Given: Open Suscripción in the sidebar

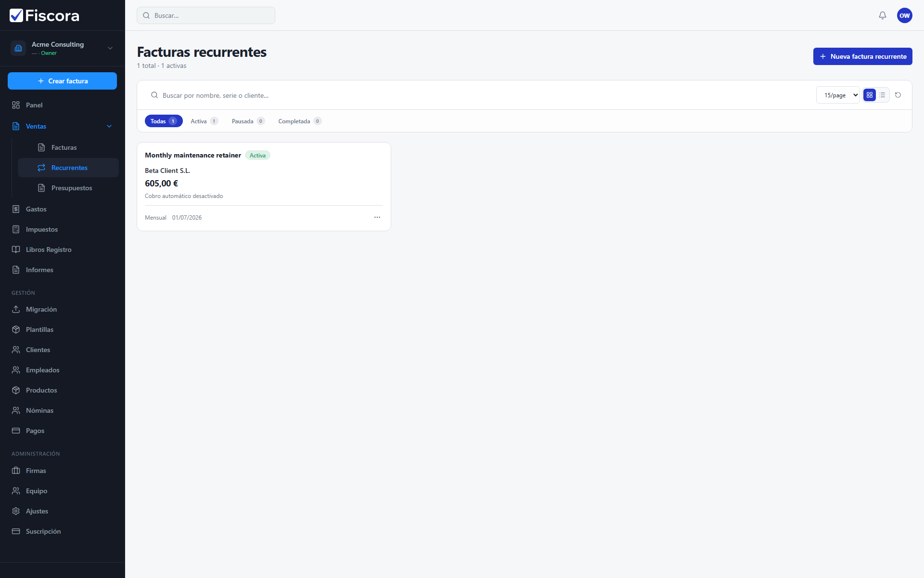Looking at the screenshot, I should [63, 531].
